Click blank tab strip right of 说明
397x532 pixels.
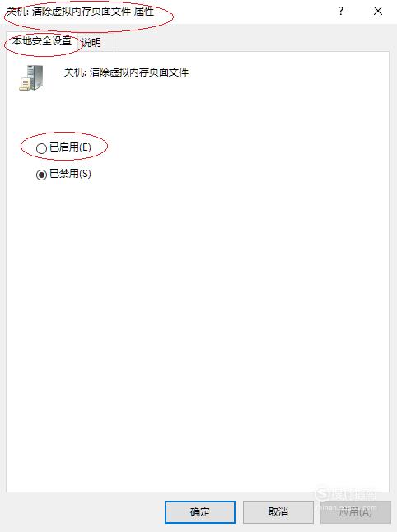pyautogui.click(x=251, y=42)
